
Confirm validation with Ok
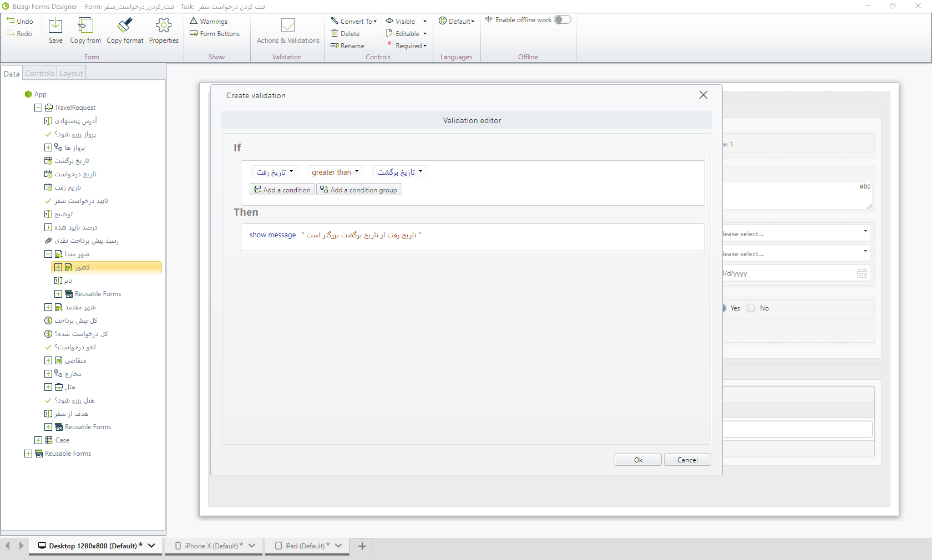(x=638, y=460)
